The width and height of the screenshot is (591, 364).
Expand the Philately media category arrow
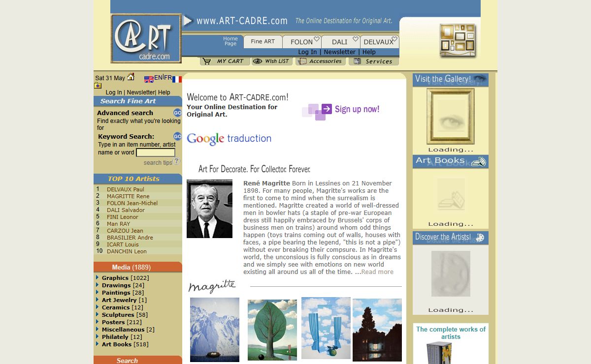[x=98, y=336]
